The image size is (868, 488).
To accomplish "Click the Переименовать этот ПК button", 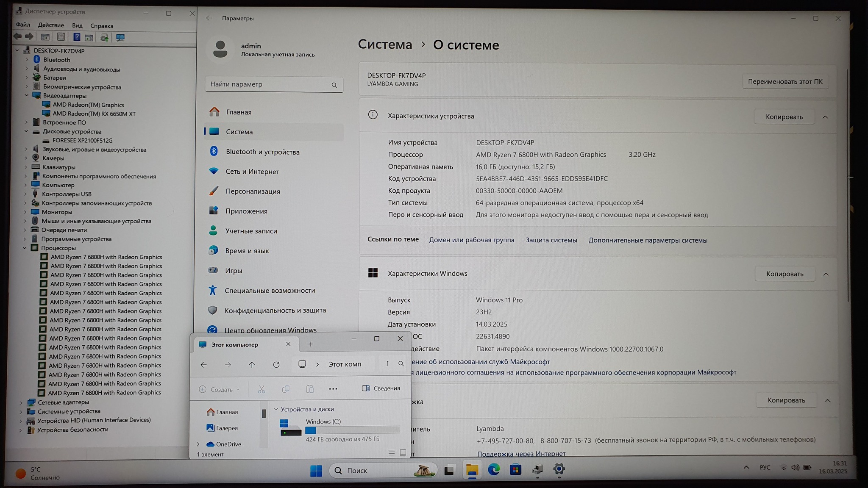I will 785,81.
